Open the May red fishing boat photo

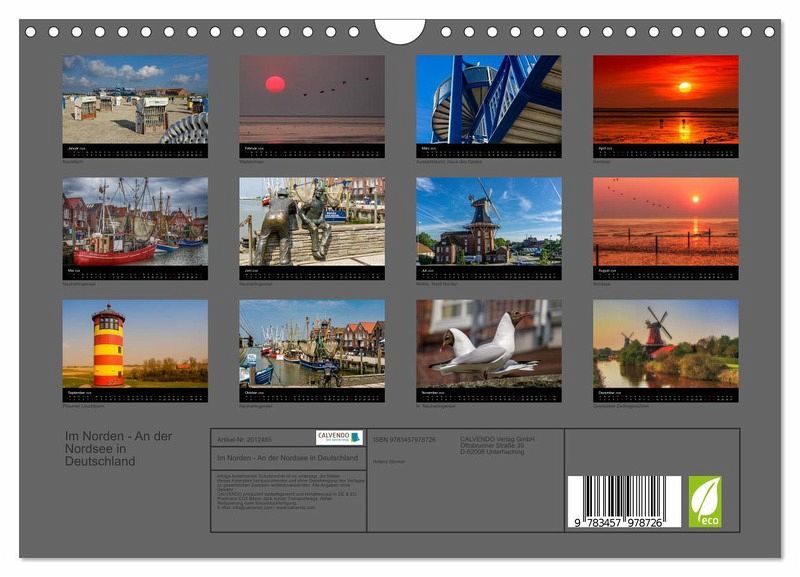[x=135, y=222]
